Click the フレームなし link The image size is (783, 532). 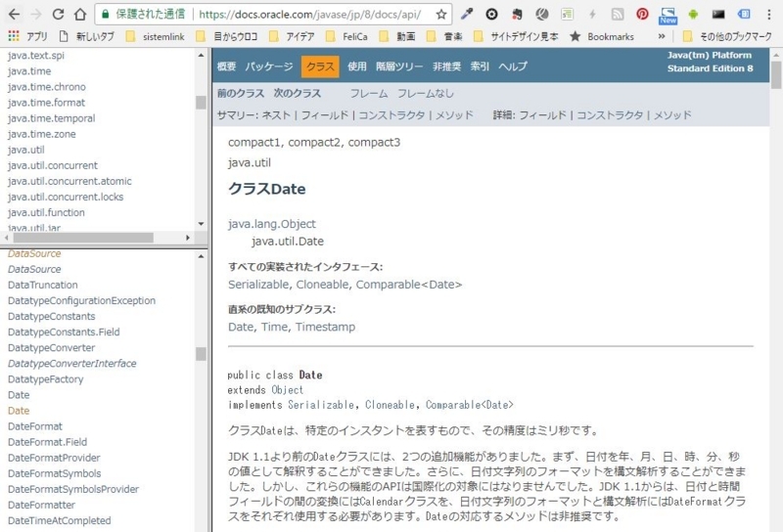(426, 93)
